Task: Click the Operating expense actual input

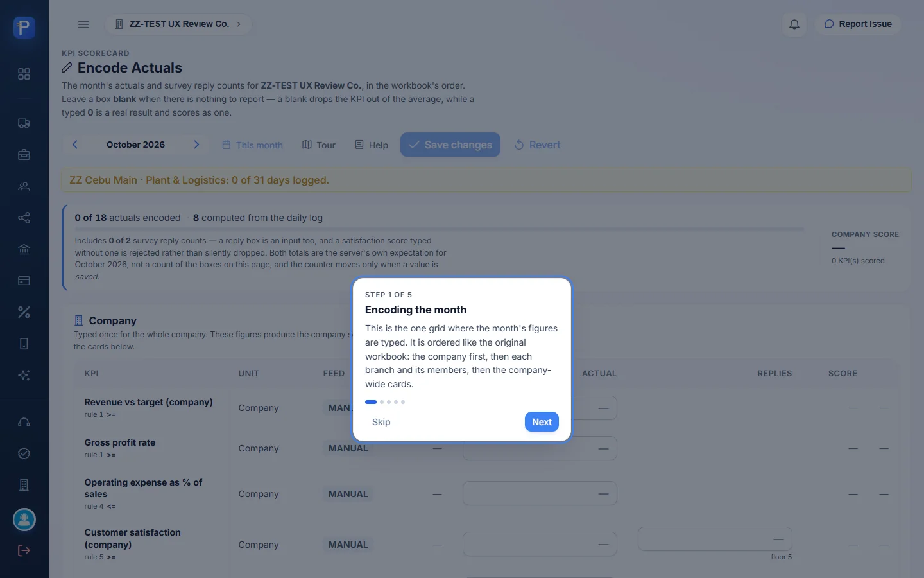Action: [540, 494]
